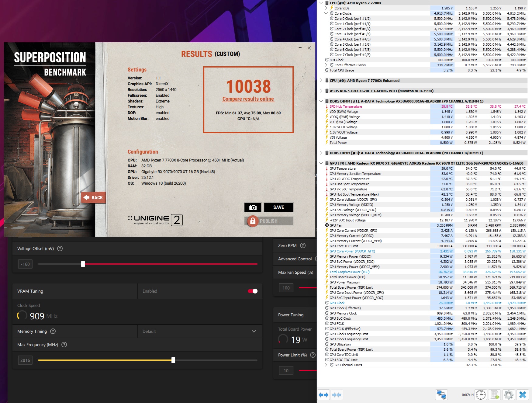Click the lightning icon beside Total Graphics Power (TGP)

(x=327, y=272)
